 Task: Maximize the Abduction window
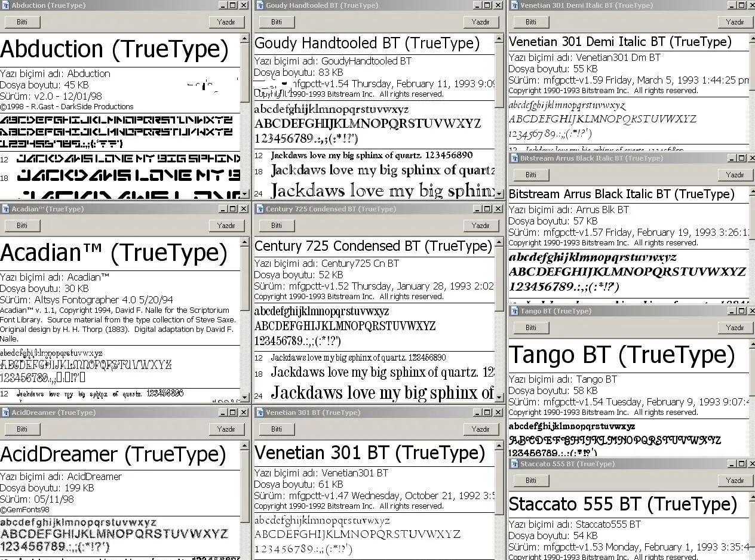pyautogui.click(x=233, y=5)
